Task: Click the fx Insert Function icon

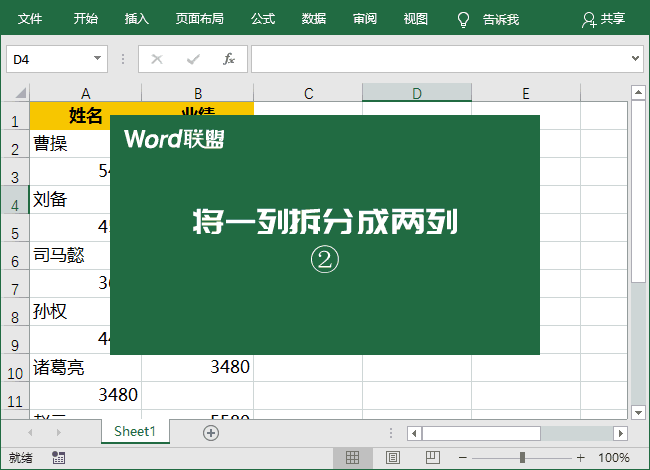Action: tap(229, 59)
